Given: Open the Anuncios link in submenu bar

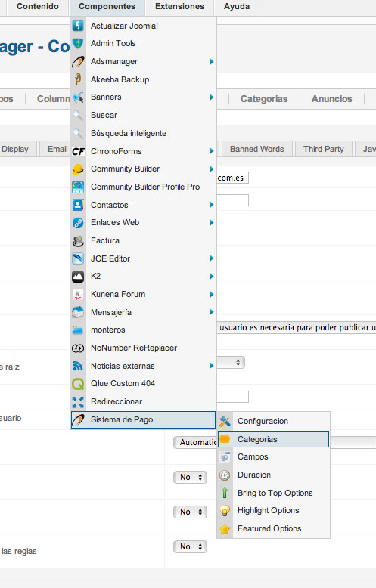Looking at the screenshot, I should point(331,99).
